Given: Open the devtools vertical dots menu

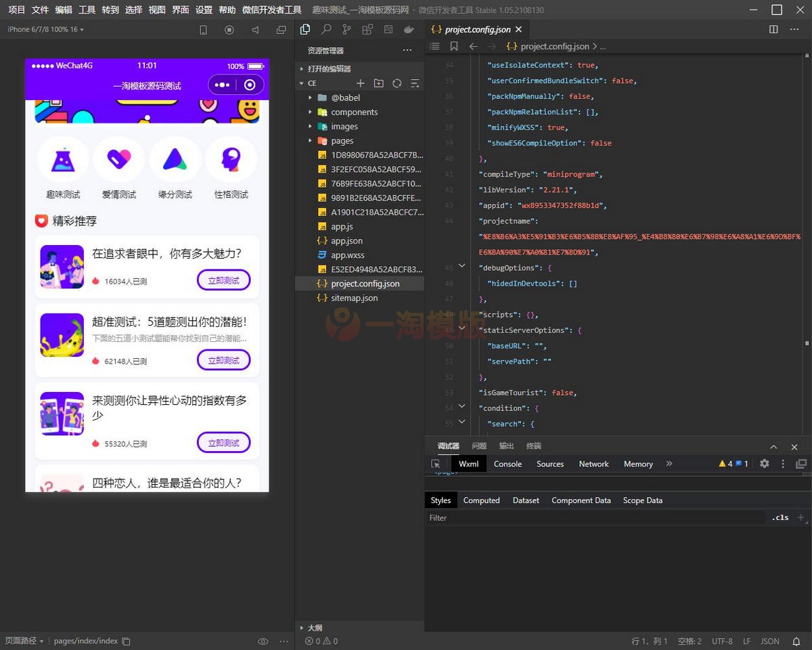Looking at the screenshot, I should [783, 464].
